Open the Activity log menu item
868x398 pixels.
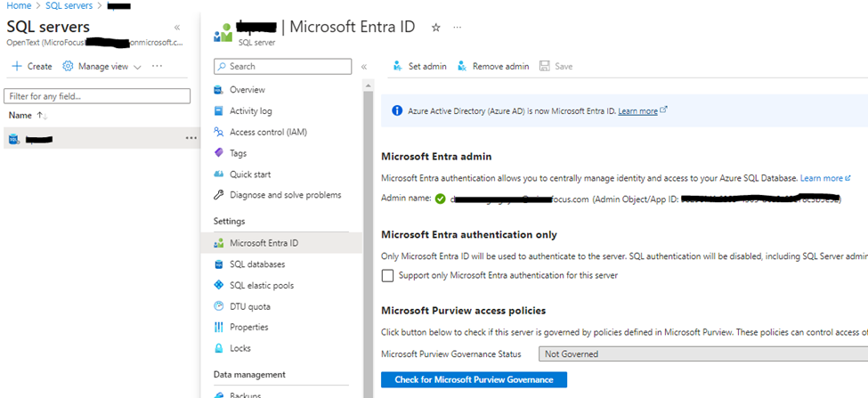(250, 111)
